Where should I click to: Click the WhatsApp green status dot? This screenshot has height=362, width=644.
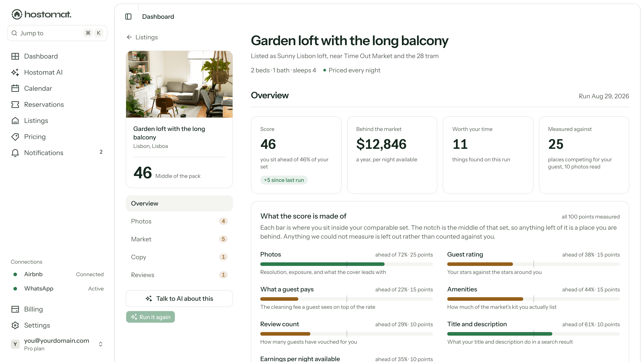15,289
